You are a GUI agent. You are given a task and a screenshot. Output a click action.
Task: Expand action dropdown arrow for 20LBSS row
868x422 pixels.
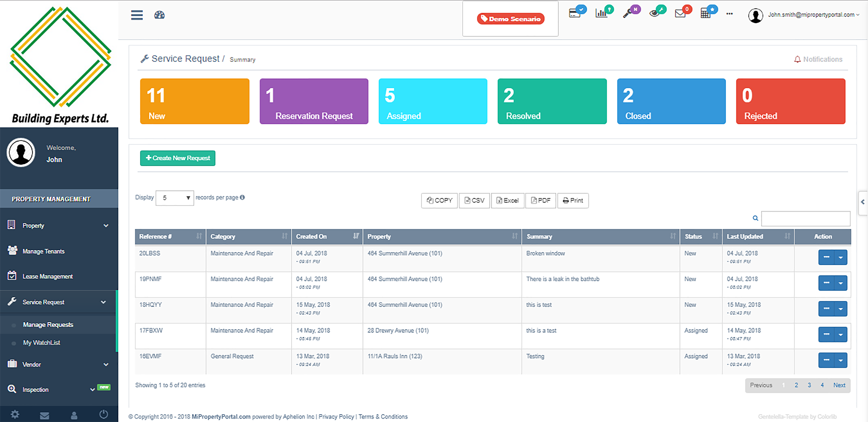[x=840, y=258]
